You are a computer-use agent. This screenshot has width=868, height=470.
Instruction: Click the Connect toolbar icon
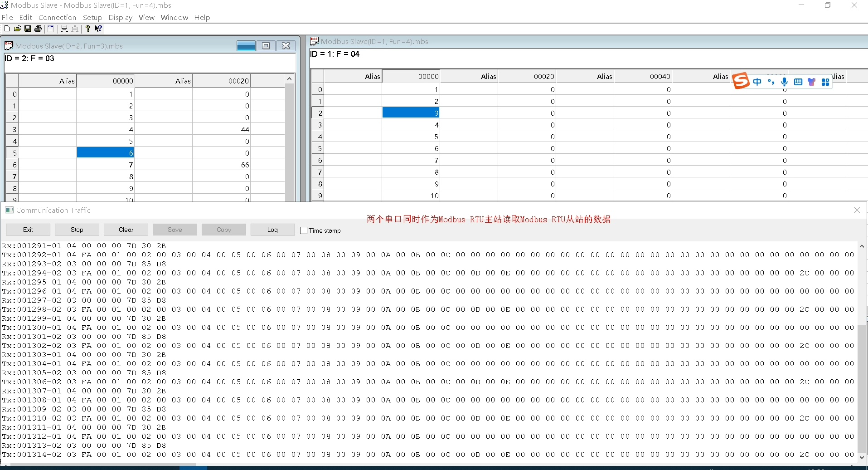[64, 29]
